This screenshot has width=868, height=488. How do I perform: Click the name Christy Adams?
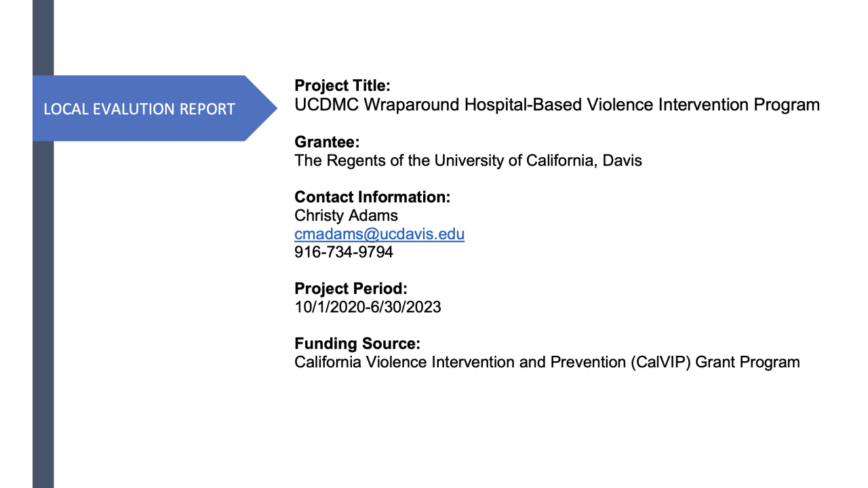pos(346,216)
